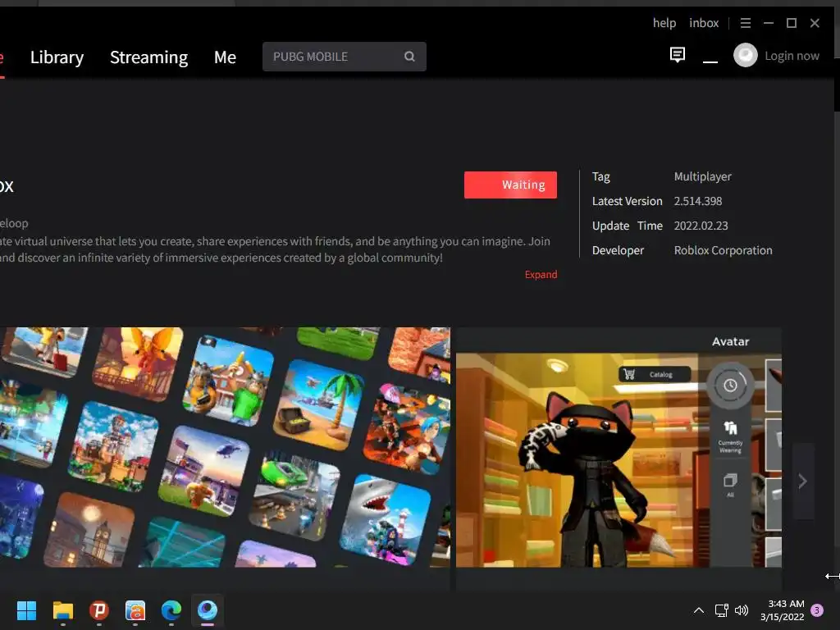Click the Gameloop taskbar icon

coord(208,610)
